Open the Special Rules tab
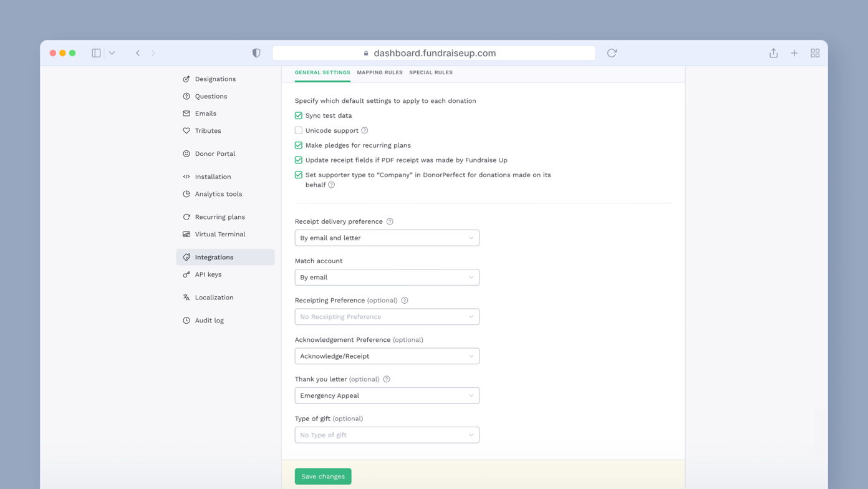 [431, 72]
